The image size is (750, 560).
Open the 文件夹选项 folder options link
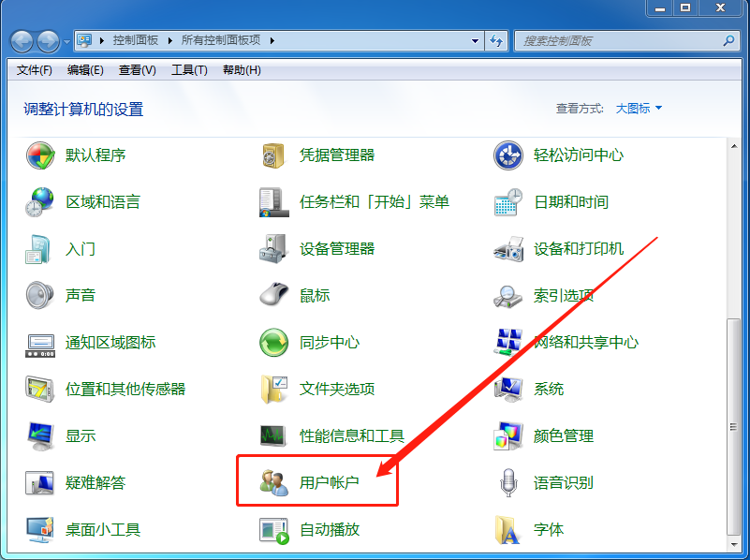pyautogui.click(x=337, y=390)
